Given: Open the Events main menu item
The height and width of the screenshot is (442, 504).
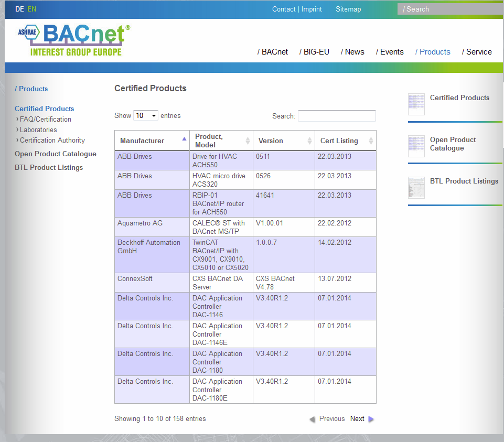Looking at the screenshot, I should tap(390, 52).
